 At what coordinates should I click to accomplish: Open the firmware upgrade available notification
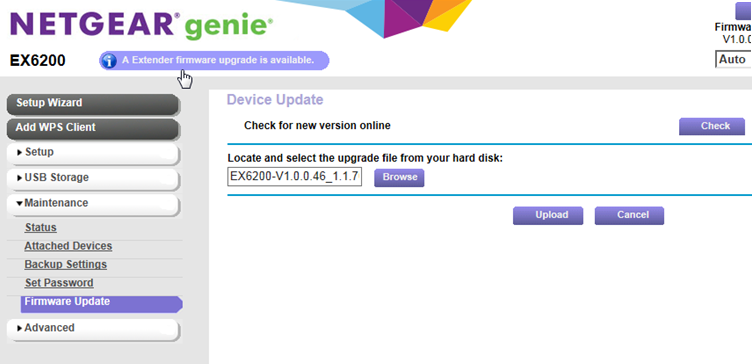click(214, 61)
